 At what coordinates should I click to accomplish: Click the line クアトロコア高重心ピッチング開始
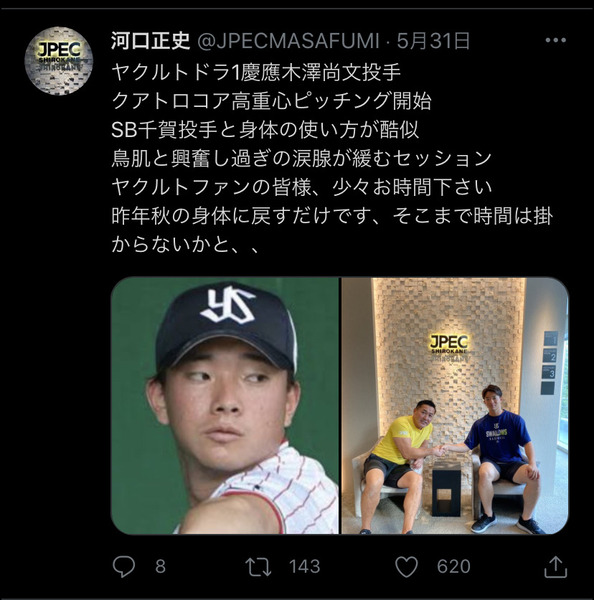(x=271, y=101)
